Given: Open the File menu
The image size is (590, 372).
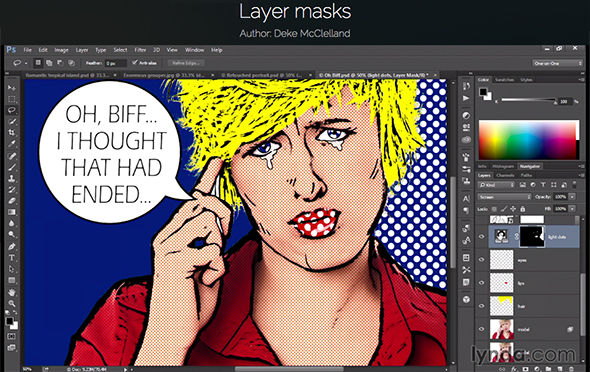Looking at the screenshot, I should coord(27,50).
